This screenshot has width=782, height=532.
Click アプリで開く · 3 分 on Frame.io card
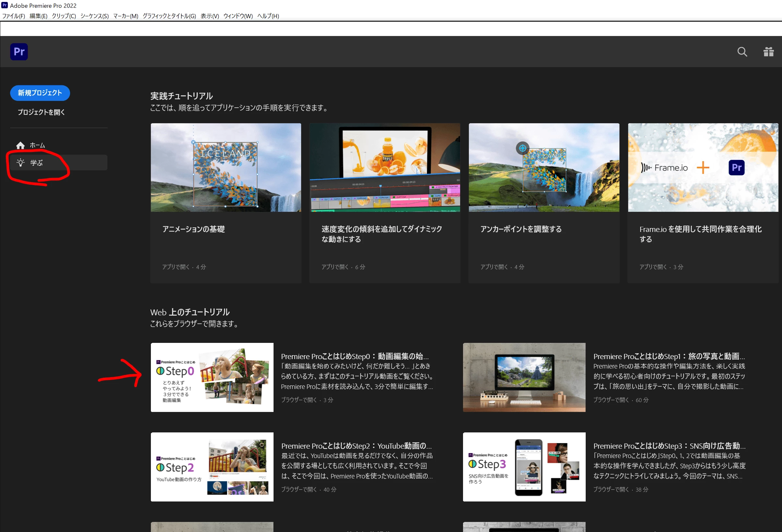click(661, 267)
